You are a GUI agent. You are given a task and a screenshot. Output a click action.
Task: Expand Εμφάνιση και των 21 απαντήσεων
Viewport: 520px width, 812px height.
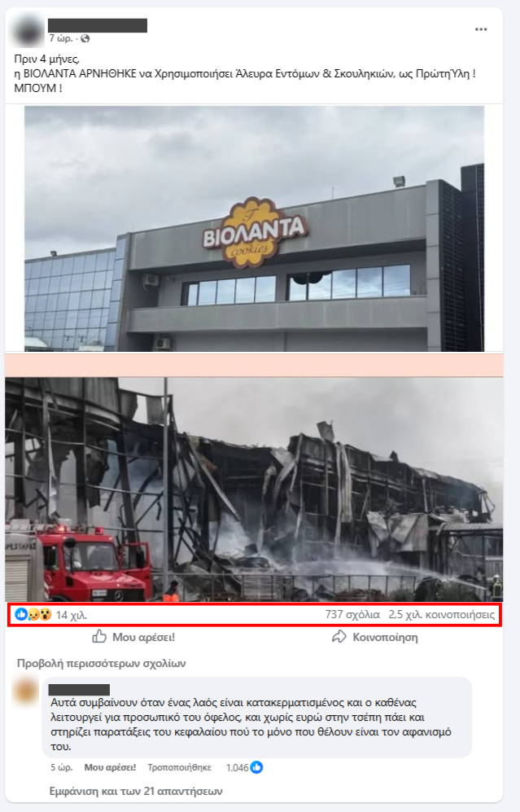(136, 792)
